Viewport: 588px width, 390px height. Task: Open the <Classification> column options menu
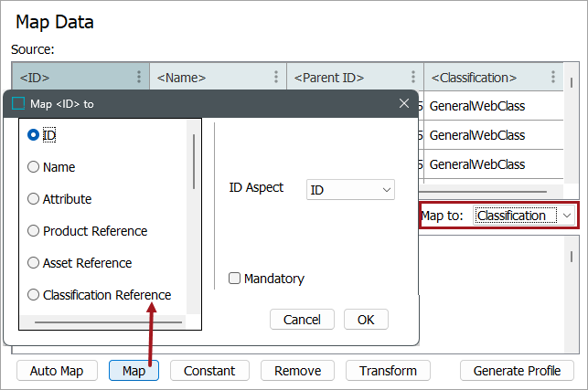[x=552, y=77]
